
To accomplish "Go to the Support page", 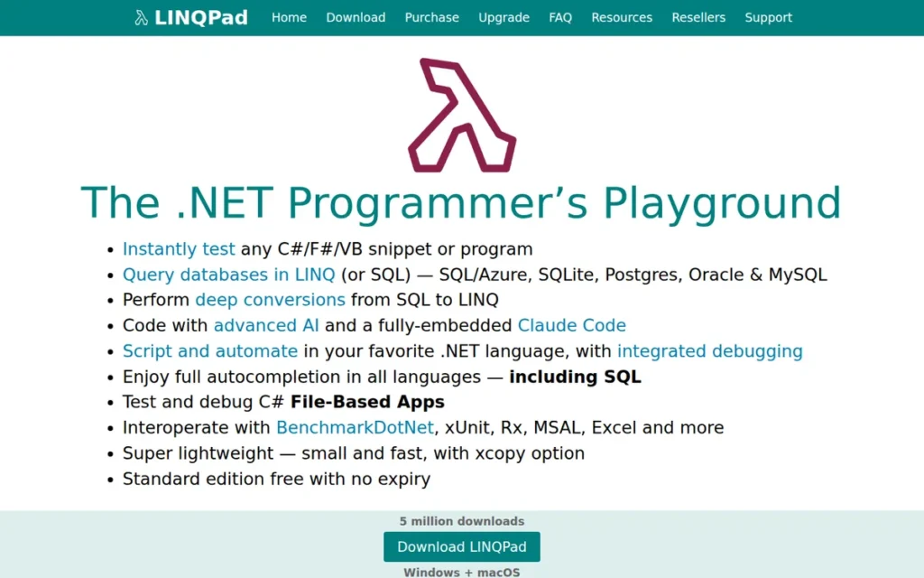I will [769, 18].
